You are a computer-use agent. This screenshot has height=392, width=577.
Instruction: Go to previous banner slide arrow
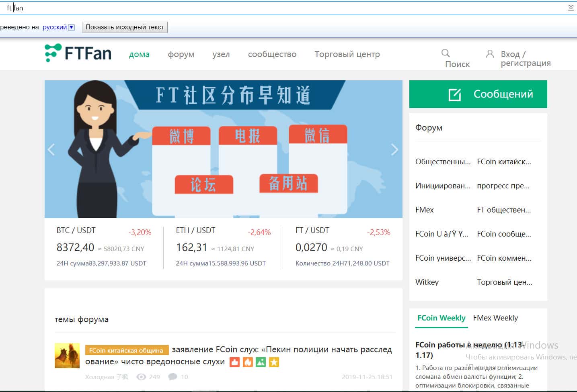[x=51, y=149]
